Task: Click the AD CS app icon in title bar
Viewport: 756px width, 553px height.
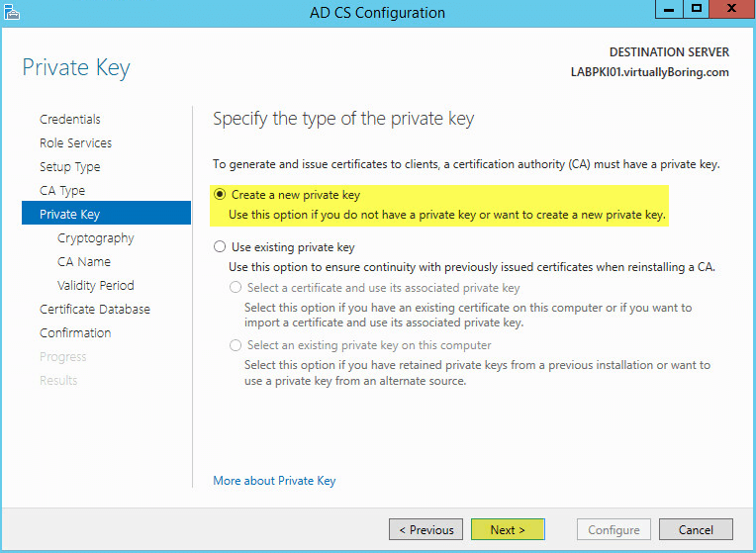Action: [x=13, y=13]
